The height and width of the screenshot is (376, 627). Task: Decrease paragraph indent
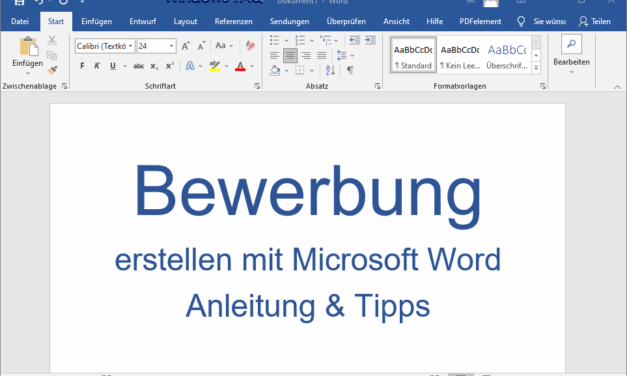[354, 40]
